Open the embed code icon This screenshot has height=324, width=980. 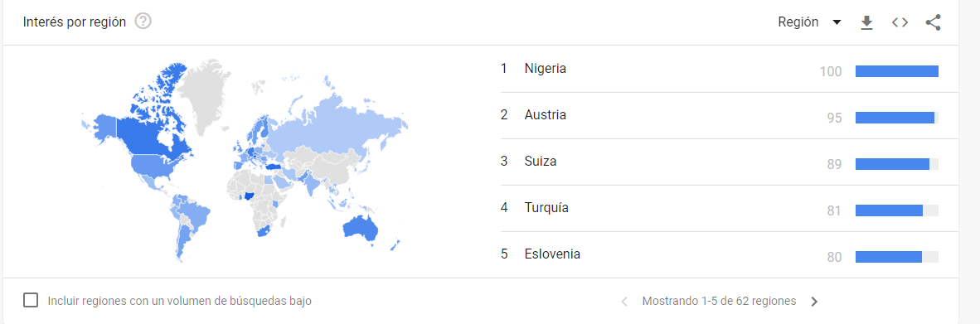[x=900, y=22]
